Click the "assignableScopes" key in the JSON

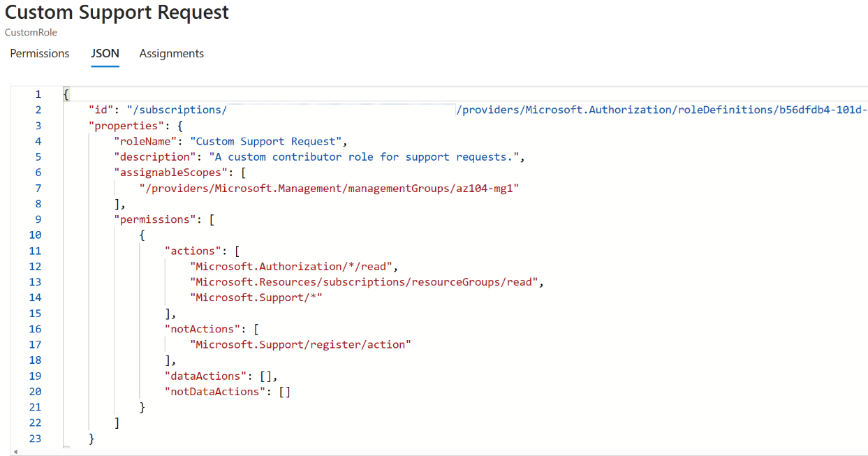[x=168, y=172]
